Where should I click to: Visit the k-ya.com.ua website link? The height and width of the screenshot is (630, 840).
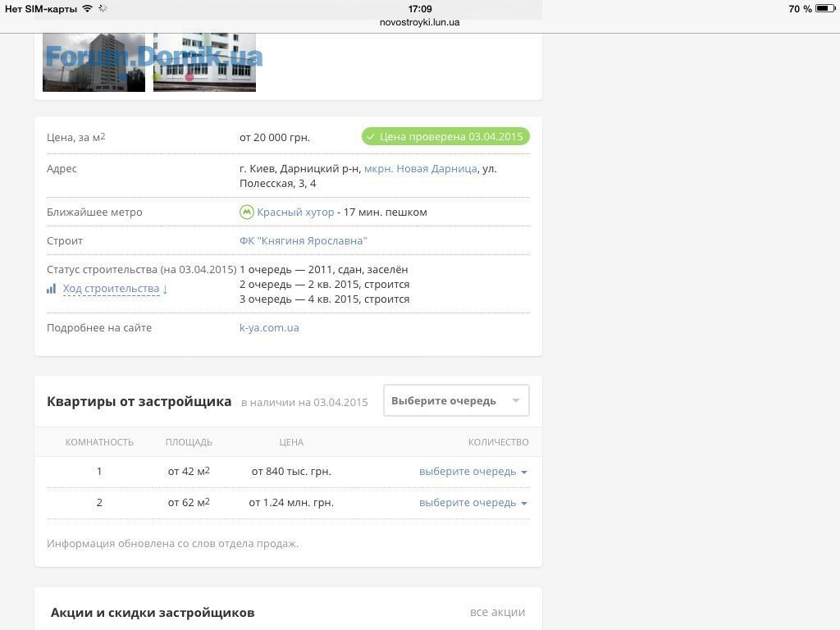pyautogui.click(x=269, y=328)
